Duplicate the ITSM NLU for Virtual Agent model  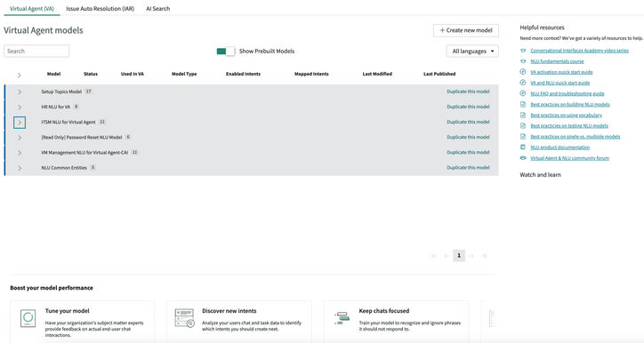pos(468,122)
